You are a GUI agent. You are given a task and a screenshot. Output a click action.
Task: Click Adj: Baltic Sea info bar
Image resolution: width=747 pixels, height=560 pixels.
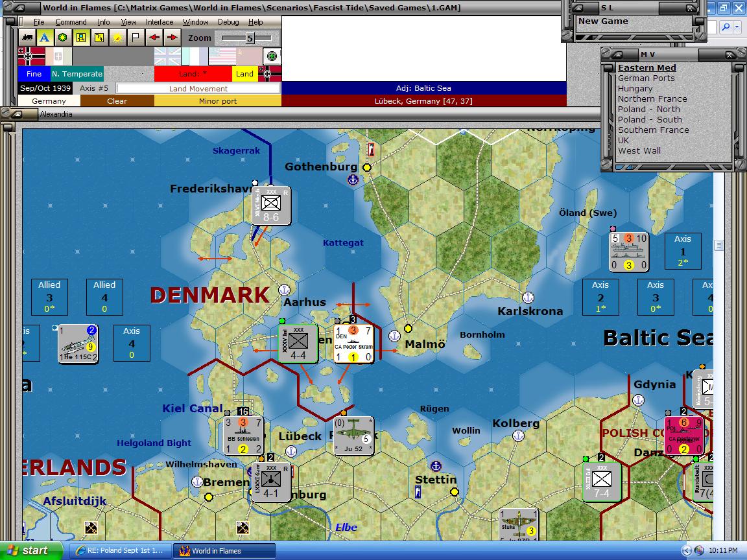coord(423,88)
